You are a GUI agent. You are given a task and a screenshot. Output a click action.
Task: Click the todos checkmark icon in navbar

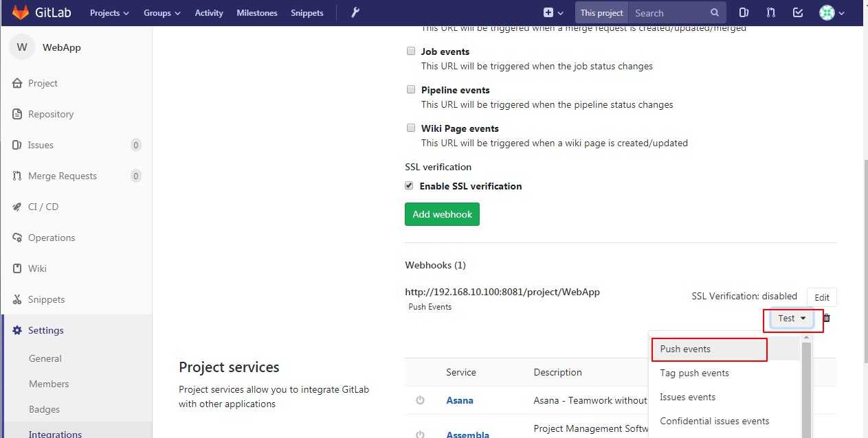click(798, 12)
